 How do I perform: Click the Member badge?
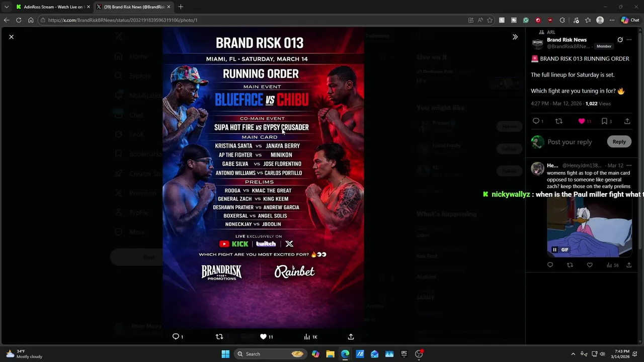pyautogui.click(x=604, y=46)
